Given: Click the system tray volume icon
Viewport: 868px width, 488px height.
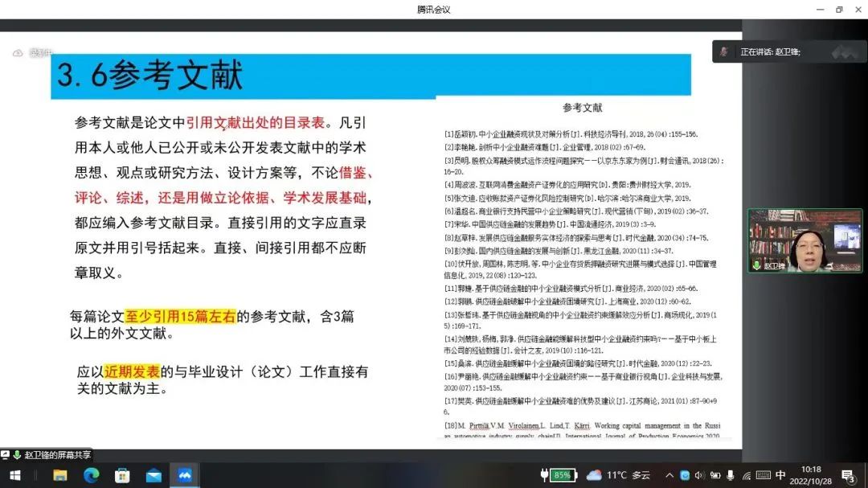Looking at the screenshot, I should pos(699,475).
